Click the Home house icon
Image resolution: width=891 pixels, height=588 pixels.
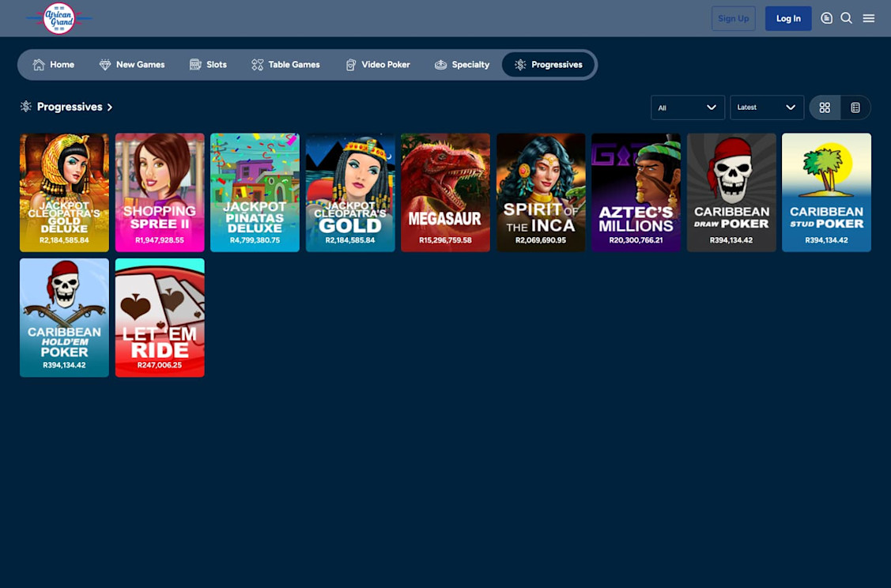click(39, 64)
